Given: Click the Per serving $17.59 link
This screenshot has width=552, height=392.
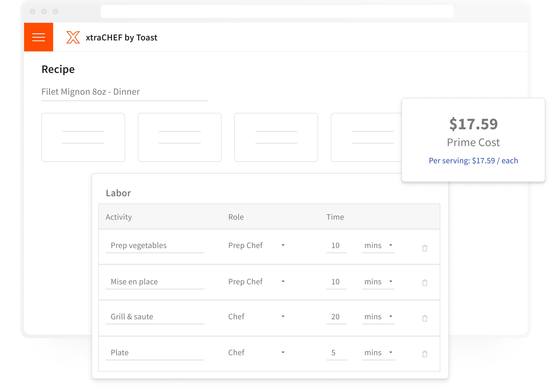Looking at the screenshot, I should (473, 160).
